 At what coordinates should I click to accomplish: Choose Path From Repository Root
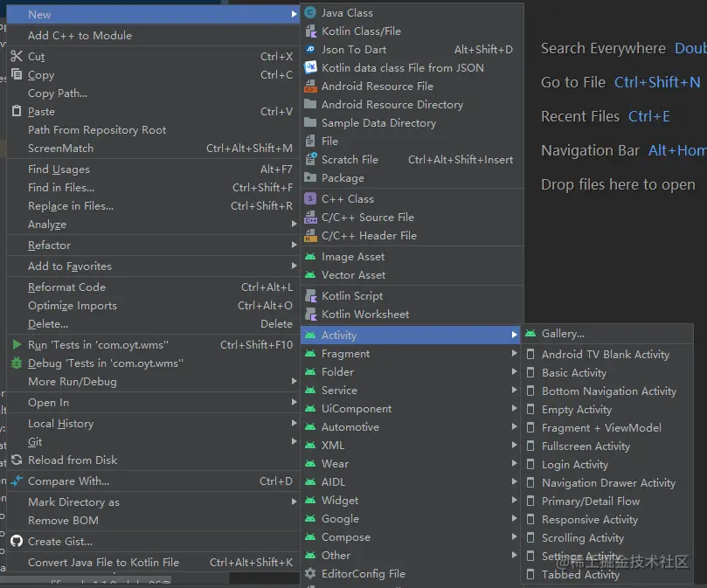click(x=153, y=130)
